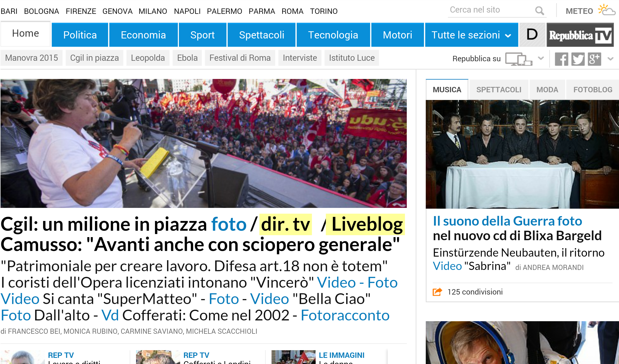Screen dimensions: 619x364
Task: Select the Palermo local edition
Action: click(225, 11)
